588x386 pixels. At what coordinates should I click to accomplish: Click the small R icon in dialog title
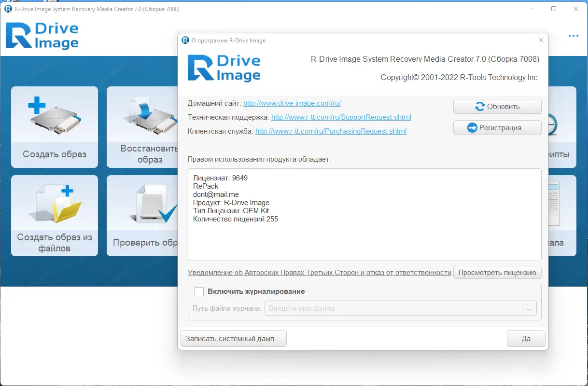185,41
